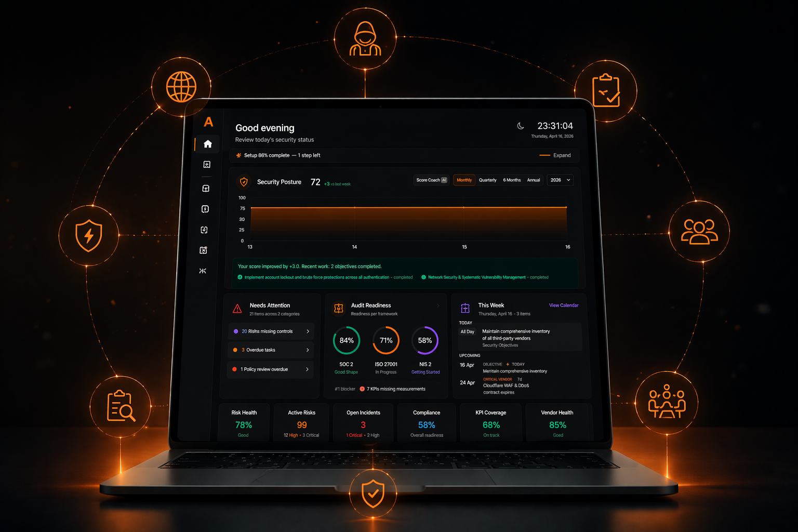Open the Home icon in the sidebar
Screen dimensions: 798x532
point(208,144)
